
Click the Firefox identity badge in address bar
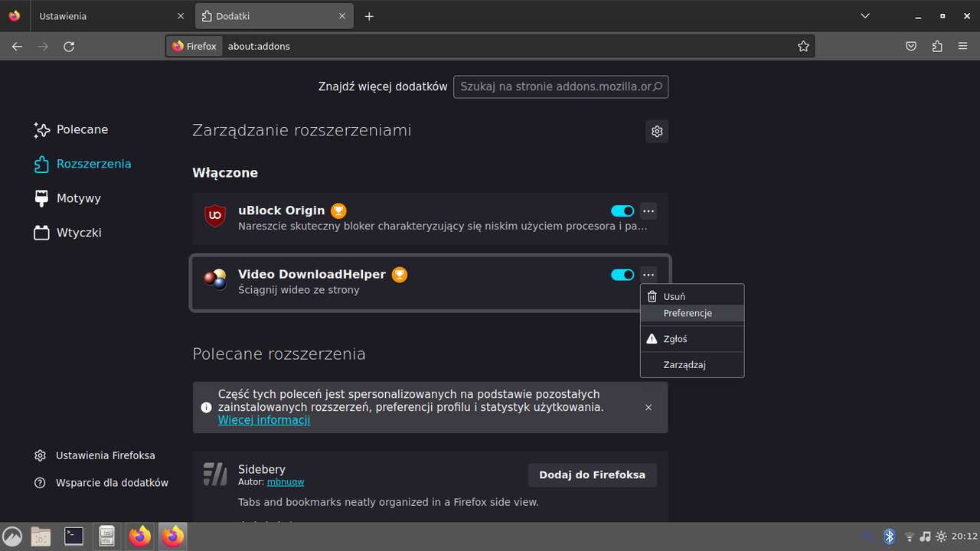click(194, 47)
